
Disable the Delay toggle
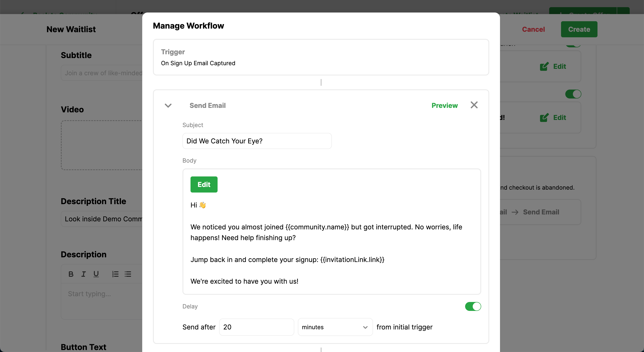[x=473, y=306]
